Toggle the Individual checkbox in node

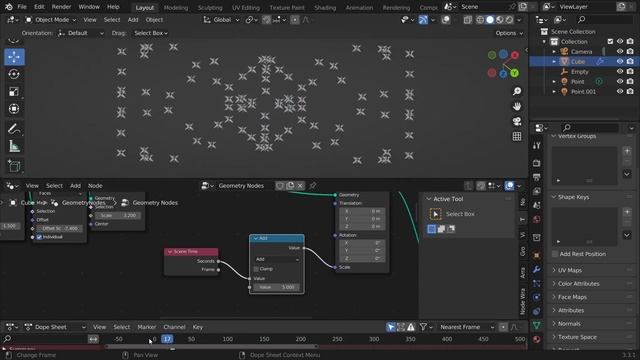(x=39, y=237)
